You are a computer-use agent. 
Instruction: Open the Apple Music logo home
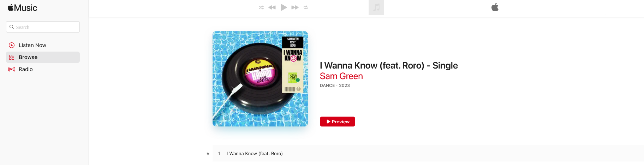[x=22, y=8]
